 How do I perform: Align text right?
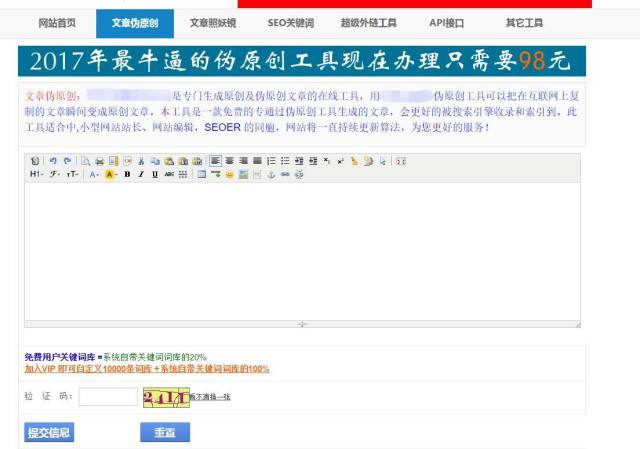point(243,161)
